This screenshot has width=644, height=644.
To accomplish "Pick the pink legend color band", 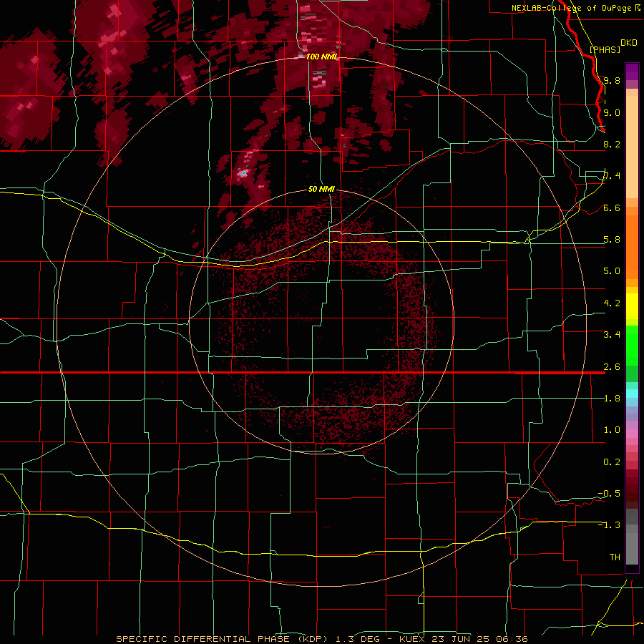I will pos(632,434).
